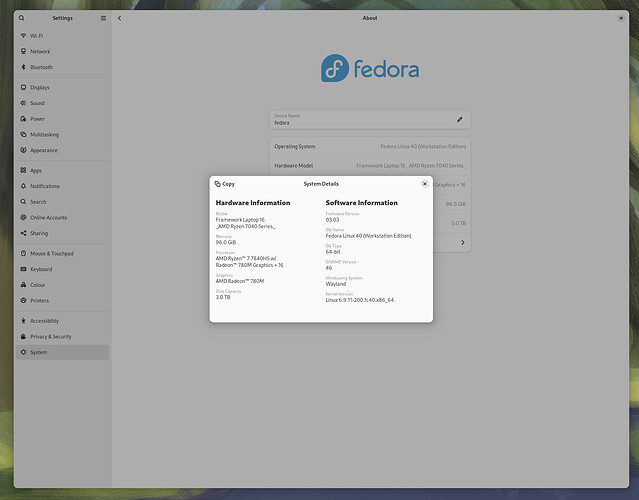Open the Settings hamburger menu
This screenshot has width=639, height=500.
coord(103,18)
